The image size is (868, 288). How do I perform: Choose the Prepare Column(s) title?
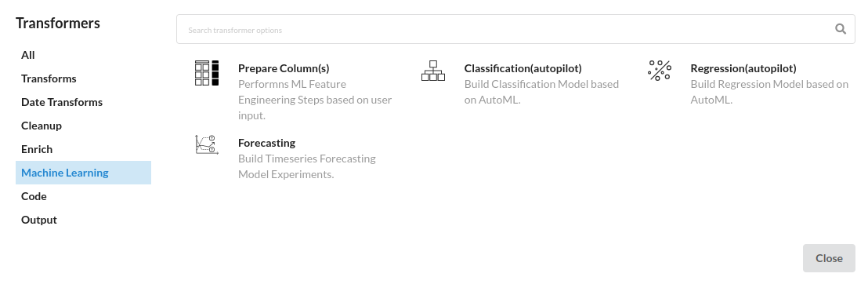pos(284,68)
